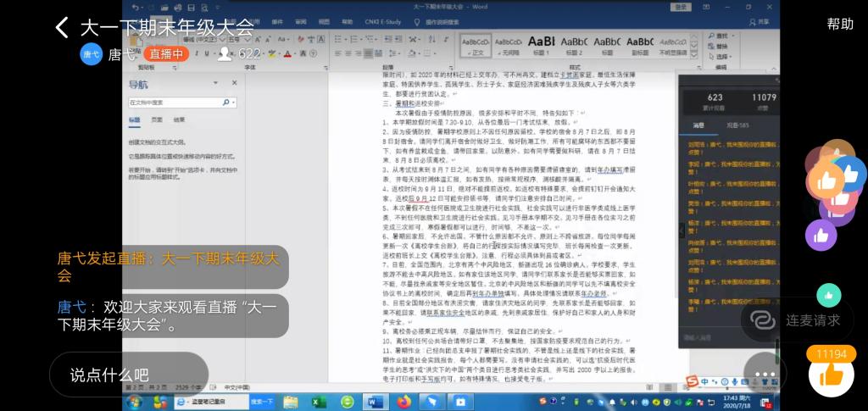Screen dimensions: 868x411
Task: Close the 导航 navigation pane
Action: [234, 83]
